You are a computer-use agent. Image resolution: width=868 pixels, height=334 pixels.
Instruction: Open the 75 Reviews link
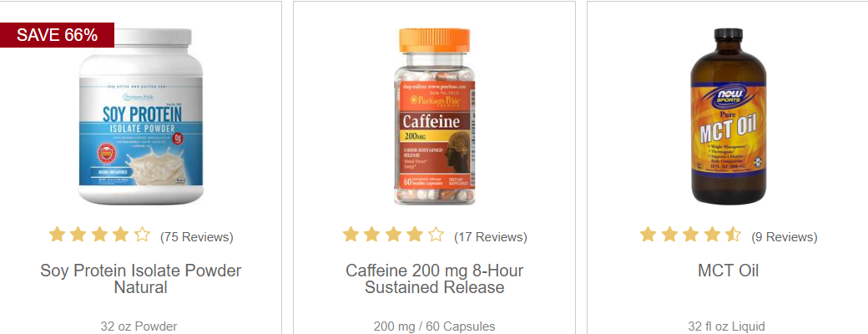pos(196,237)
